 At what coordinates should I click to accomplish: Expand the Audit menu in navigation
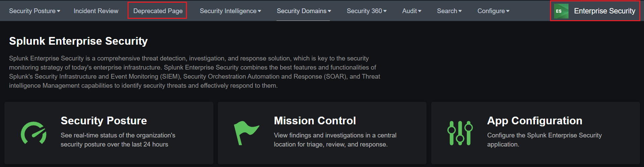pos(411,11)
